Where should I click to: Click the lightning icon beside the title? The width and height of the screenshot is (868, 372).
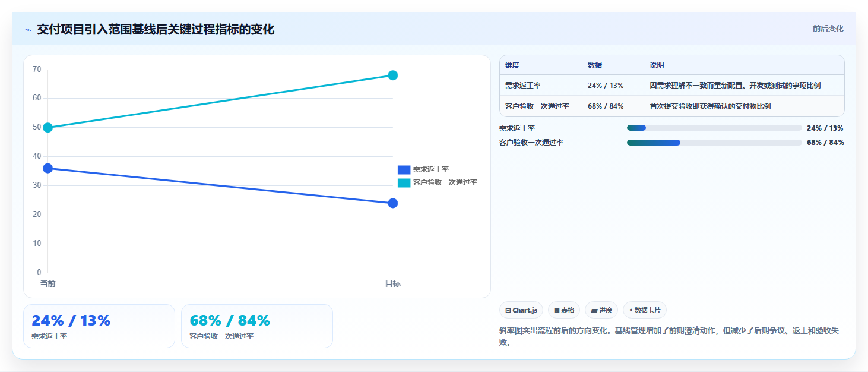[28, 30]
